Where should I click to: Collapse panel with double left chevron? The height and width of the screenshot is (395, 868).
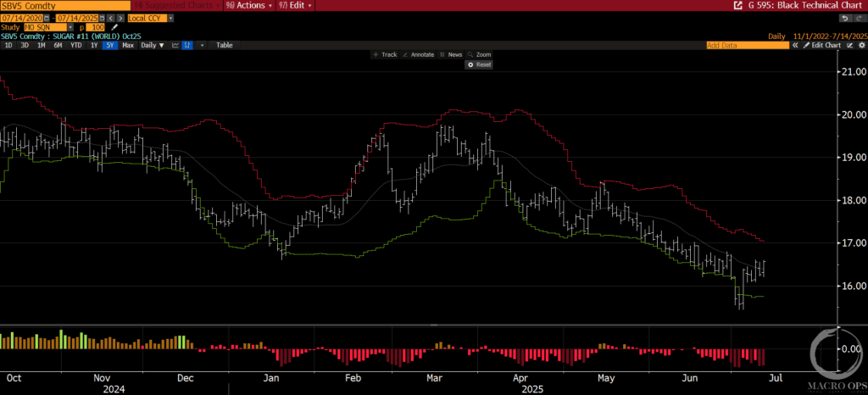795,46
